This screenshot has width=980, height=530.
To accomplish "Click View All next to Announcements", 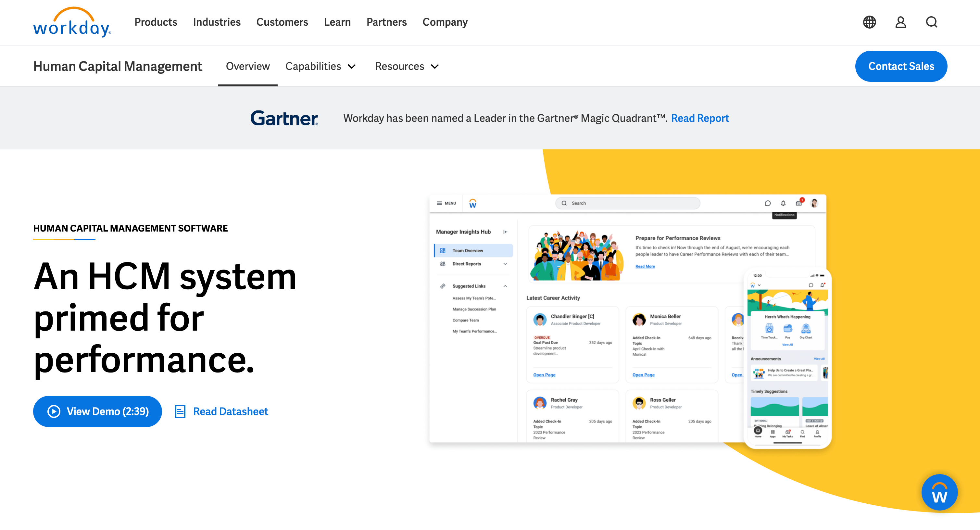I will pyautogui.click(x=819, y=359).
